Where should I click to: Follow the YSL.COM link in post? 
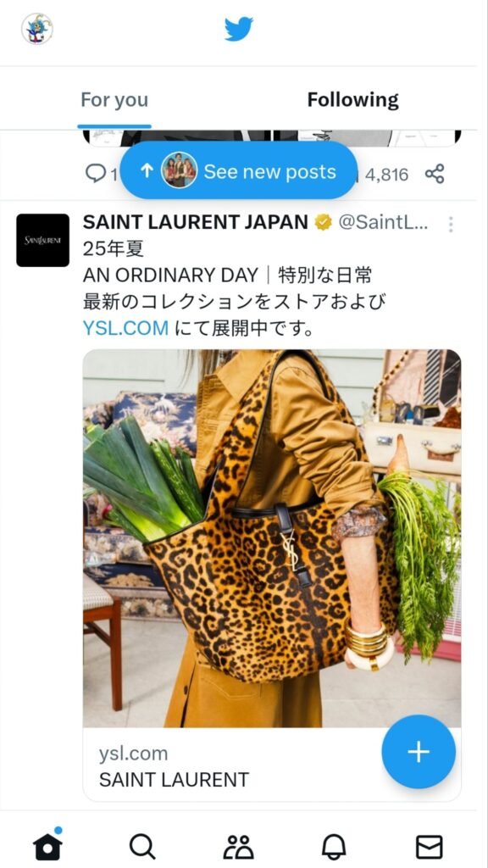point(125,328)
